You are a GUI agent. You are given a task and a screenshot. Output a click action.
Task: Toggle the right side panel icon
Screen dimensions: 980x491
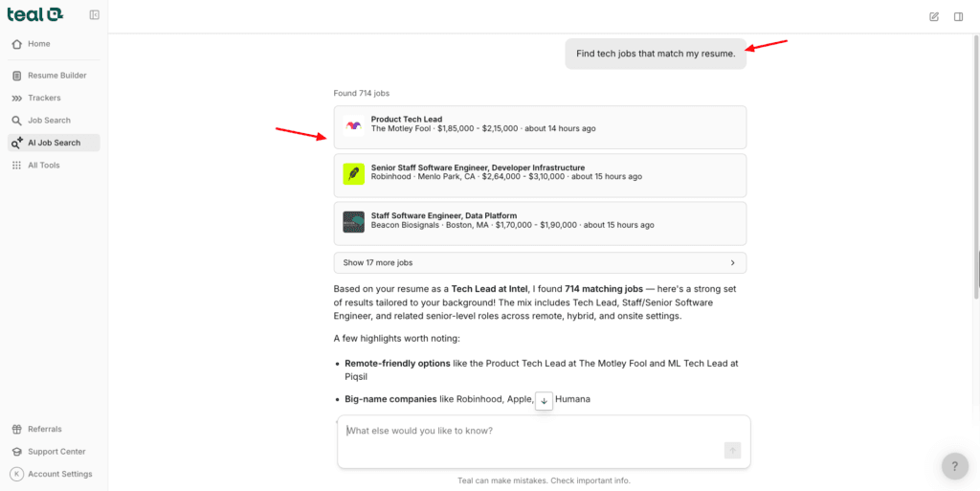pyautogui.click(x=958, y=17)
